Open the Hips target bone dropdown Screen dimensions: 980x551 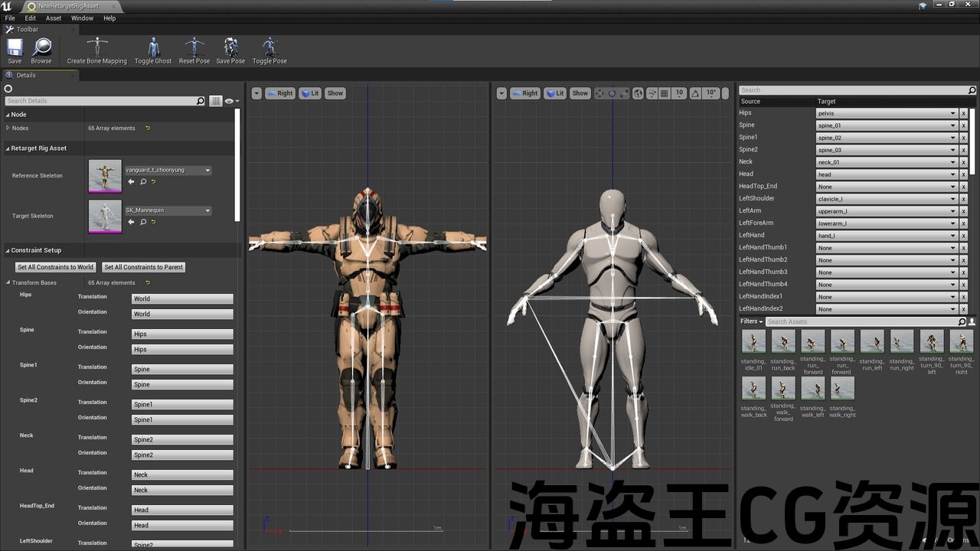[887, 113]
